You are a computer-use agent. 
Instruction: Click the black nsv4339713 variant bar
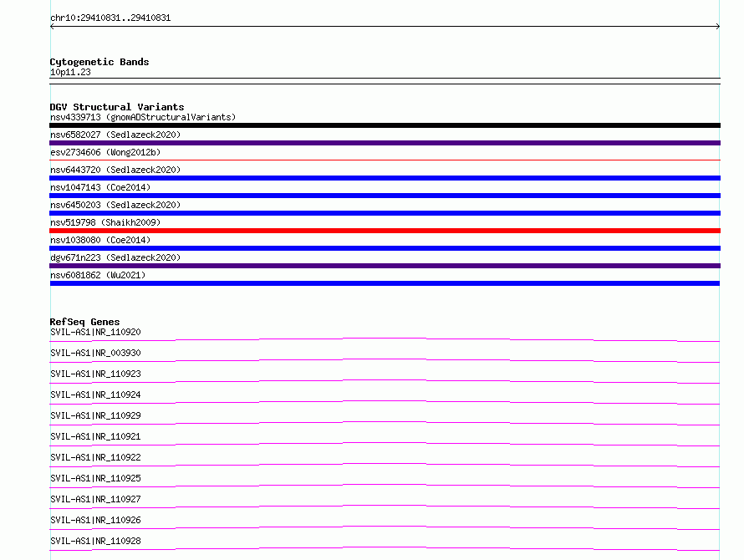(x=385, y=125)
